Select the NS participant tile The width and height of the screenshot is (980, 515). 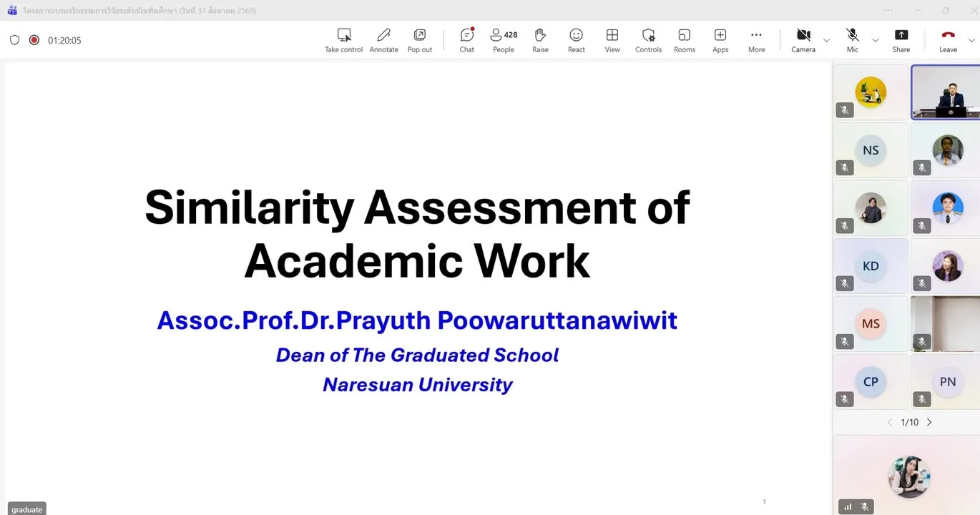(871, 149)
